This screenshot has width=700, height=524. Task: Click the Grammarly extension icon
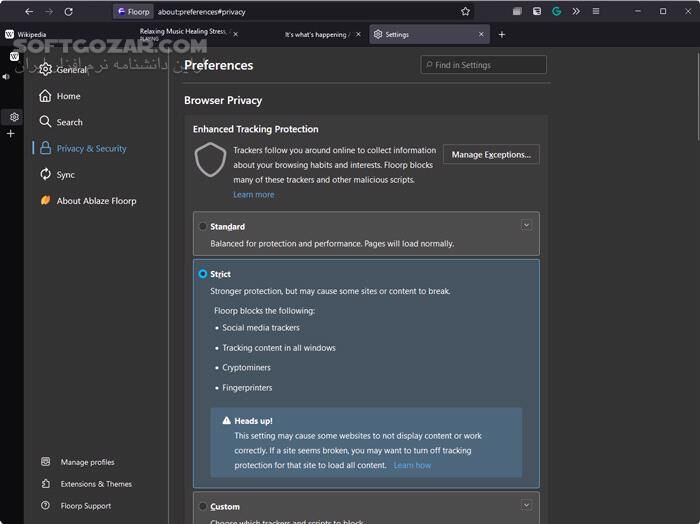[x=557, y=12]
